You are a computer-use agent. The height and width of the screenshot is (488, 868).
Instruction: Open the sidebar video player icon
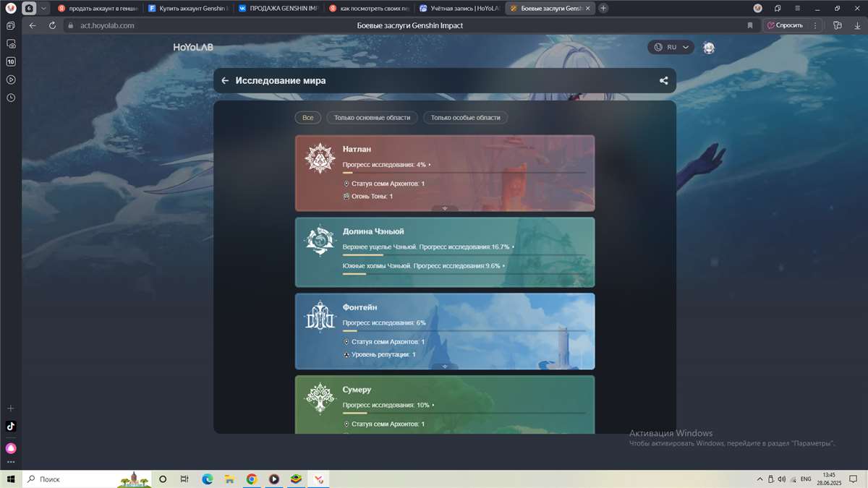click(11, 80)
